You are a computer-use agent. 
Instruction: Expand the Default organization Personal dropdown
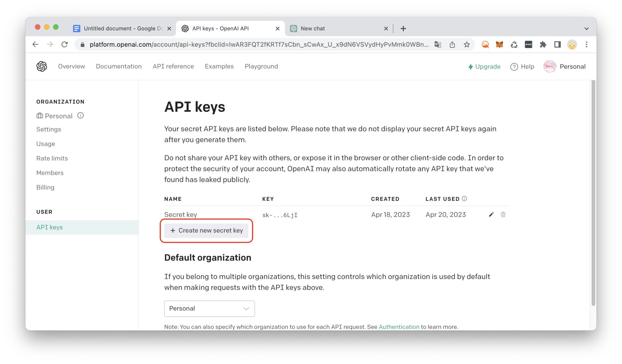209,308
